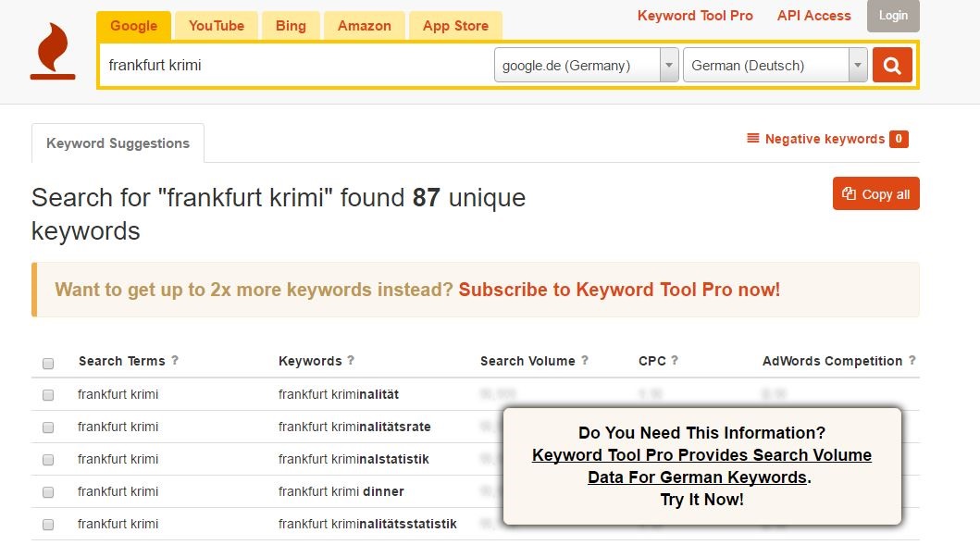Open Negative keywords panel link
Screen dimensions: 980x545
pos(825,139)
